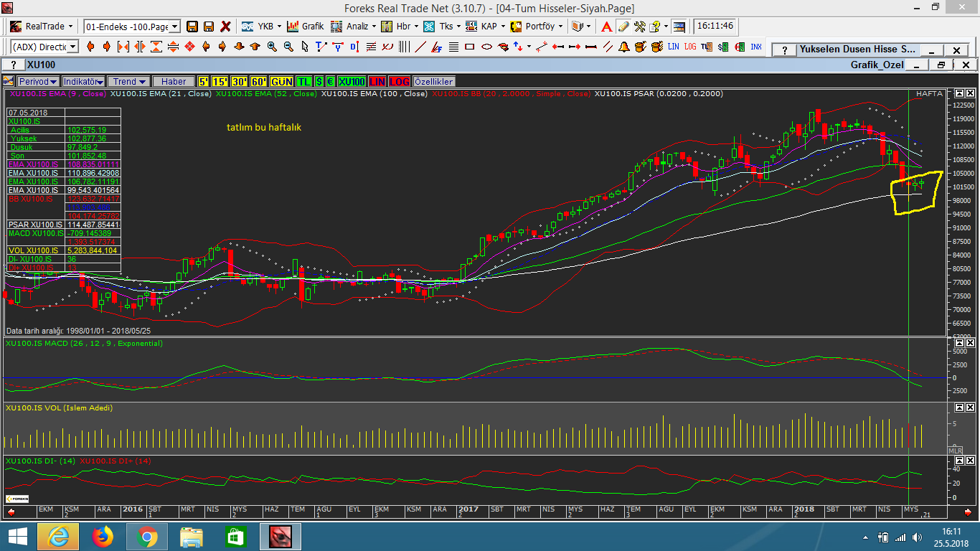The image size is (980, 551).
Task: Click the blue LIN scale toolbar icon
Action: coord(673,47)
